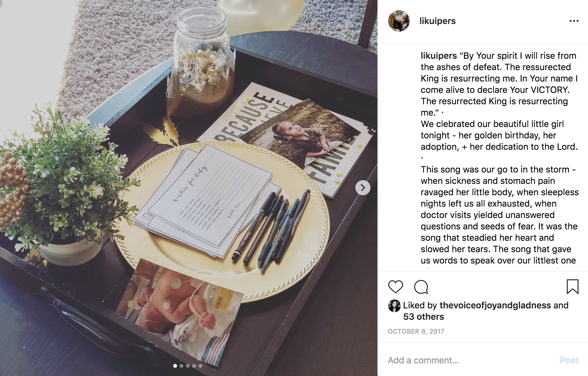This screenshot has width=588, height=376.
Task: Open likuipers username in header
Action: coord(437,21)
